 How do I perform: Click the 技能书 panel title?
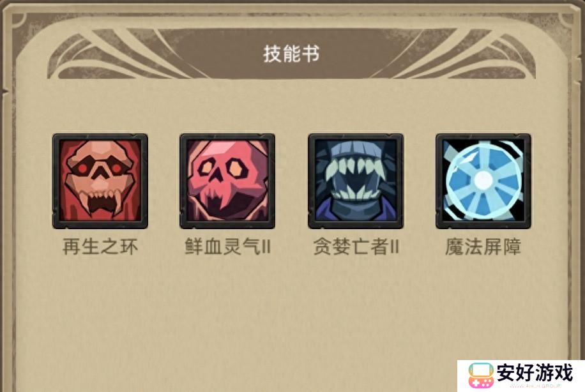point(291,54)
